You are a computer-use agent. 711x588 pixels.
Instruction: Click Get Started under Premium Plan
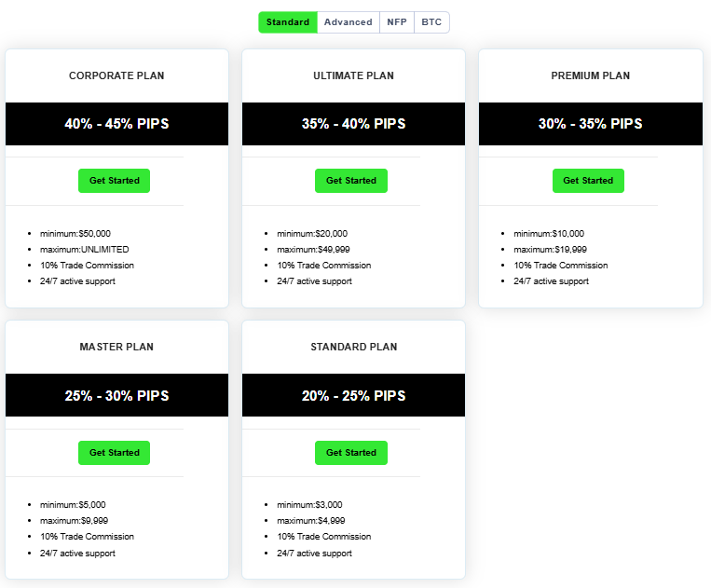click(x=588, y=181)
